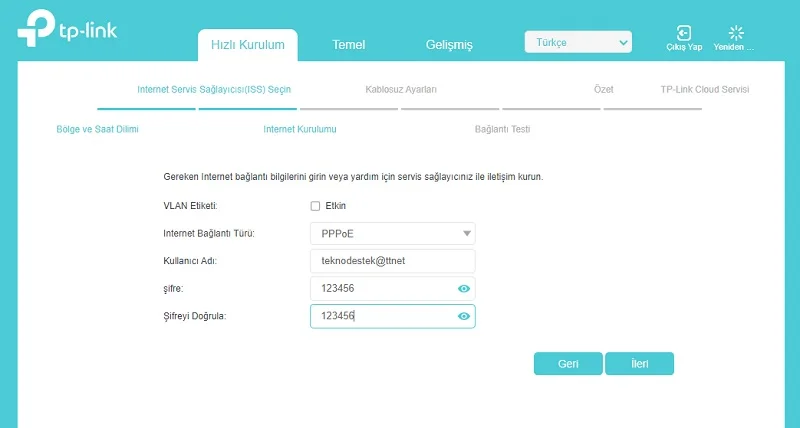Show password with şifre eye icon

tap(464, 288)
